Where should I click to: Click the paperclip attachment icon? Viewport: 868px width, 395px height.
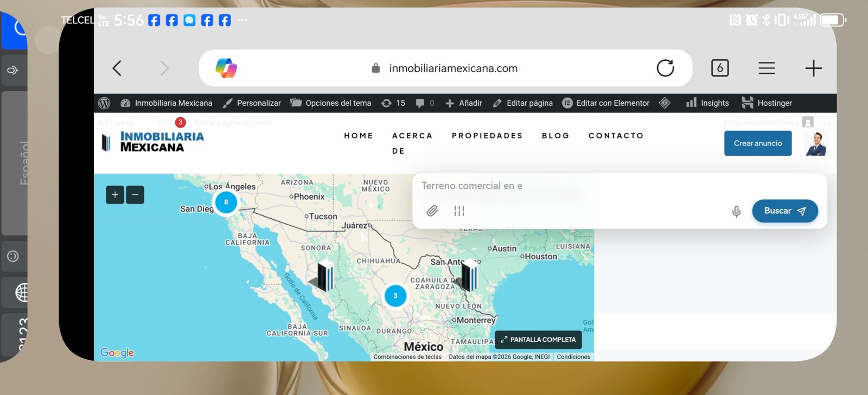click(x=432, y=211)
